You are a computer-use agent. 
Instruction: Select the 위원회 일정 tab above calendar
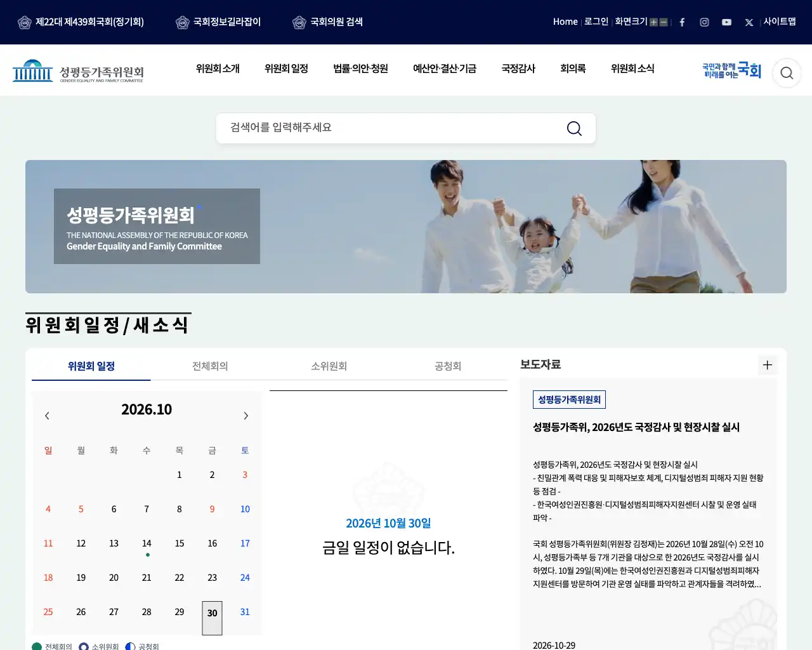[91, 366]
